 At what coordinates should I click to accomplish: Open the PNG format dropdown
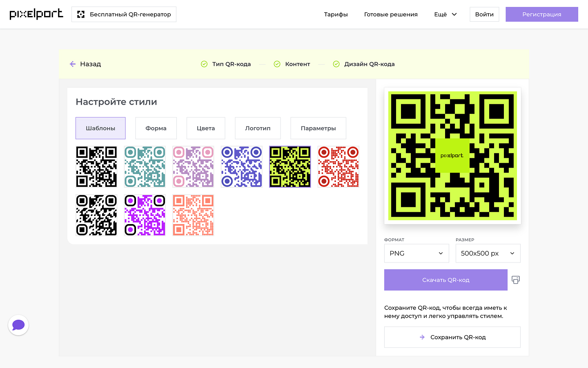pos(416,254)
